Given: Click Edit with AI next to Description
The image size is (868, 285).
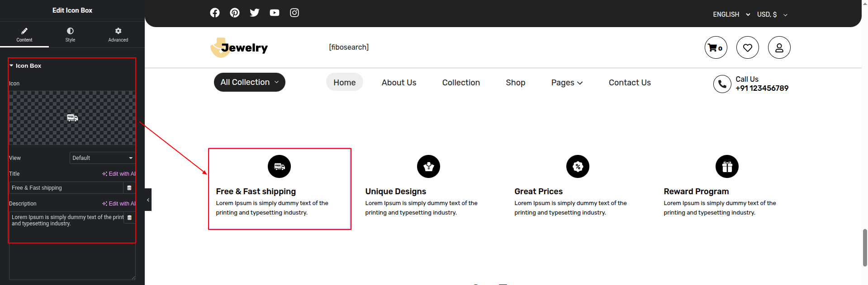Looking at the screenshot, I should coord(119,204).
